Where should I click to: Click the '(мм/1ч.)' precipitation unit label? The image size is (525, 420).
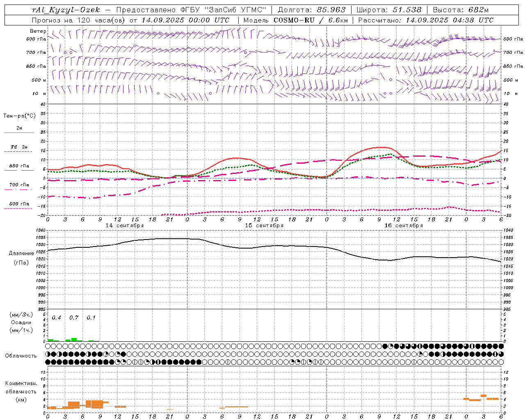tap(21, 330)
